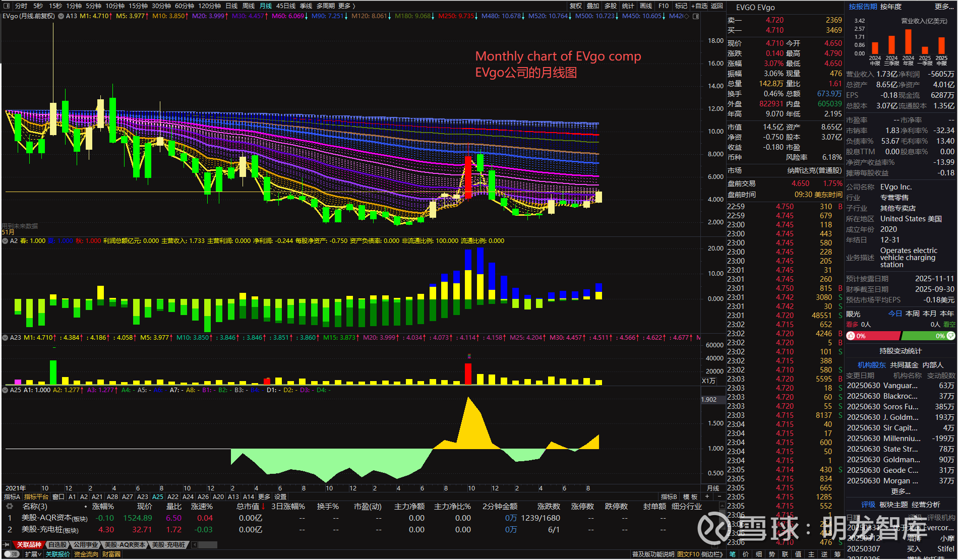The height and width of the screenshot is (560, 958).
Task: Toggle the 弹 popup switch
Action: (11, 554)
